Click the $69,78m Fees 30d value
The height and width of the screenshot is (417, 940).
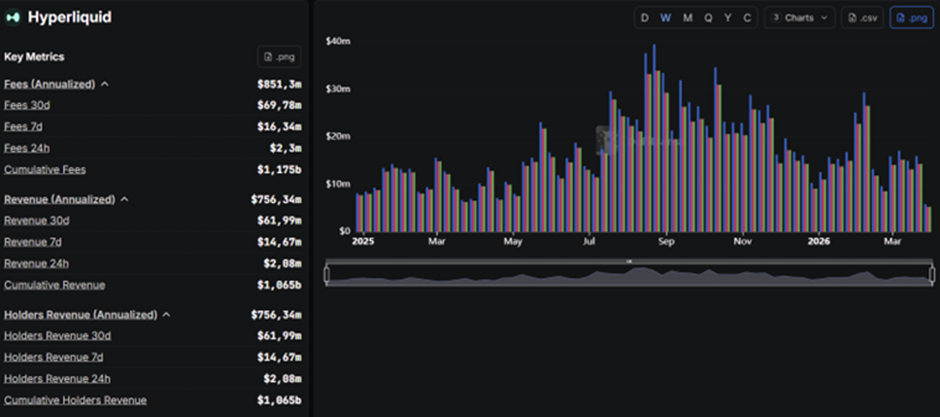[279, 105]
